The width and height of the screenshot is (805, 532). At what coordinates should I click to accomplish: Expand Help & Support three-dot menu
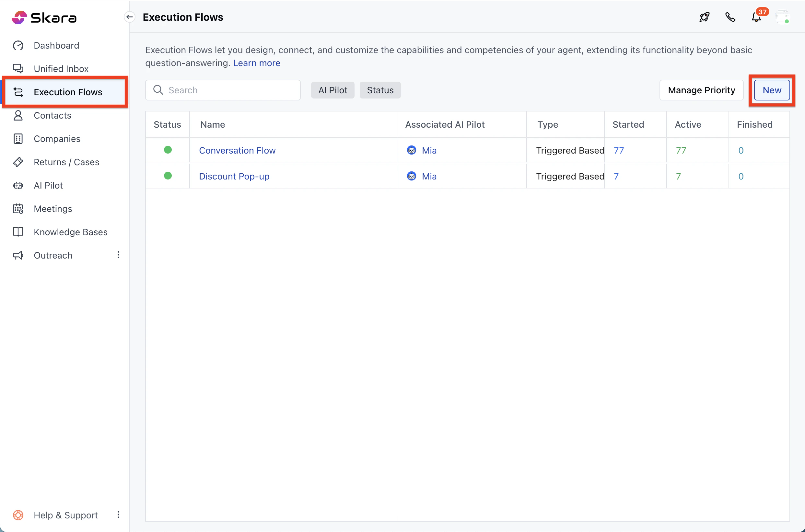[118, 515]
